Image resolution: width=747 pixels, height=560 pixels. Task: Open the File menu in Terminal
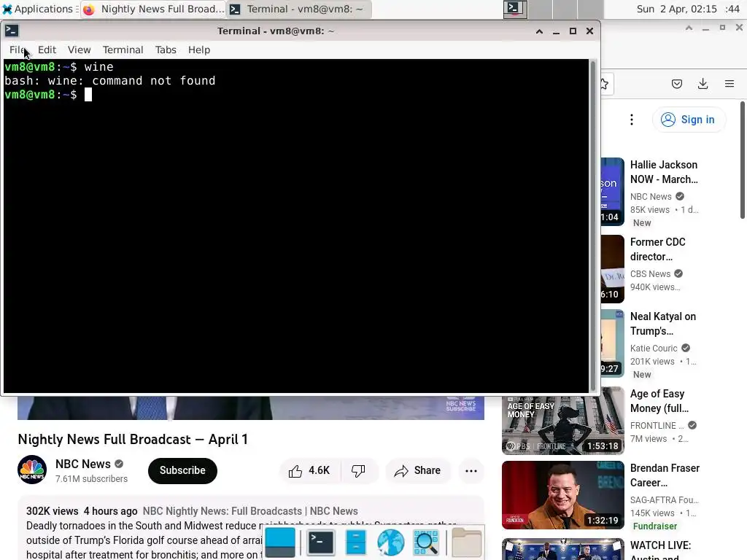click(18, 50)
